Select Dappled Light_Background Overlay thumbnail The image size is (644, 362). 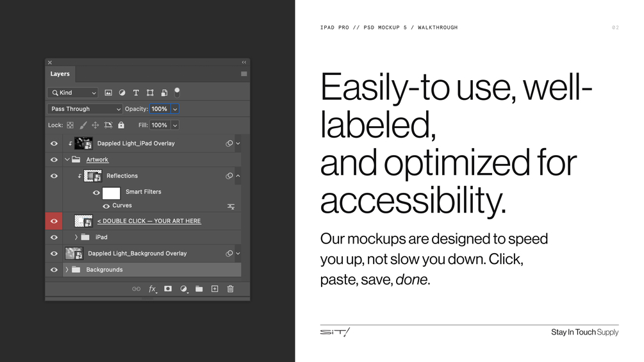coord(74,254)
